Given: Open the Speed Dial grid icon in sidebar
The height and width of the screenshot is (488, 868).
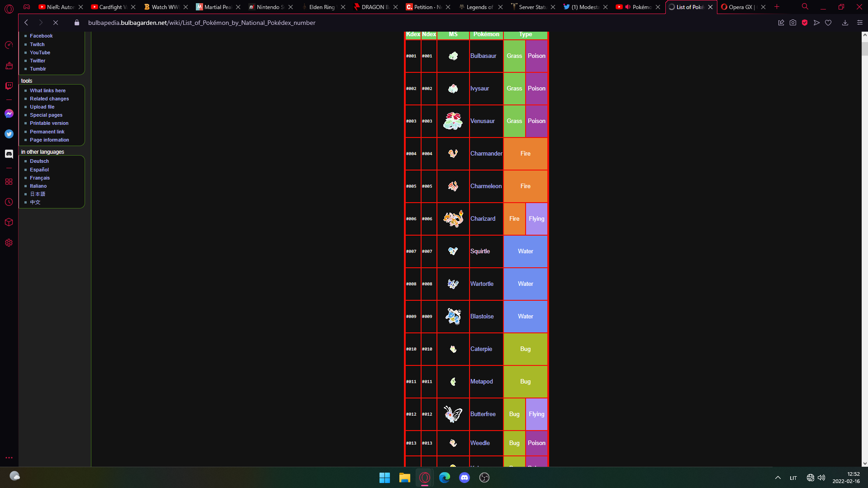Looking at the screenshot, I should point(9,181).
